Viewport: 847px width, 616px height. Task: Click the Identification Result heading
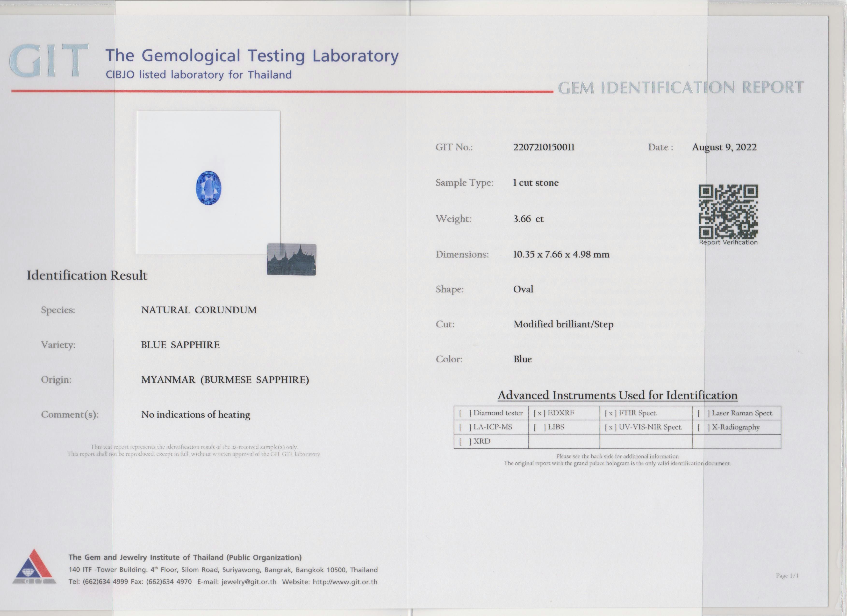coord(87,276)
